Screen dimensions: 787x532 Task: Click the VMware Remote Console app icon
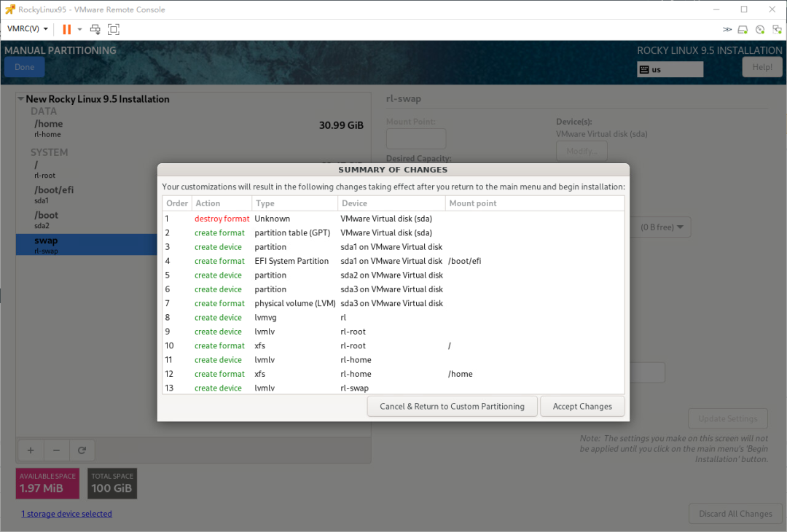[x=10, y=9]
